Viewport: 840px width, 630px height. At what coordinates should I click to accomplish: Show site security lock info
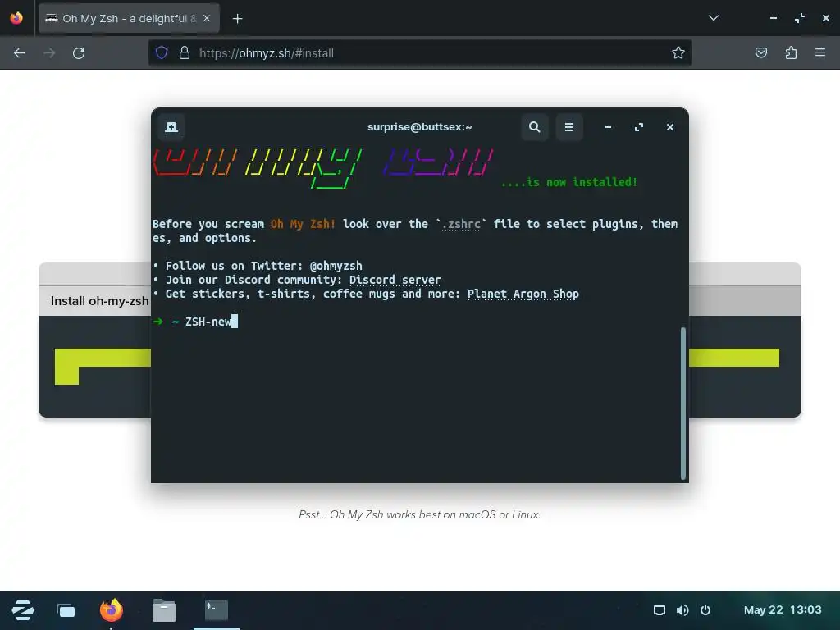(185, 52)
